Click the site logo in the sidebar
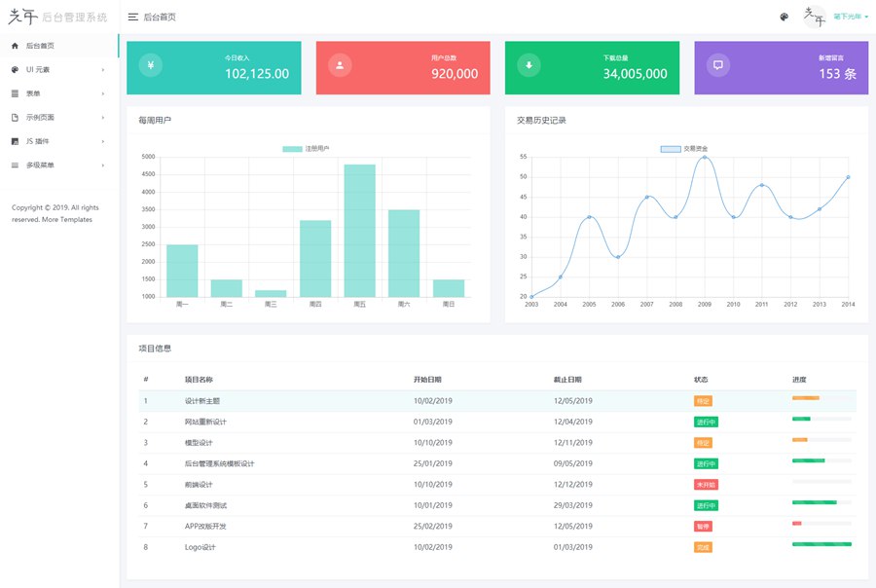 (x=57, y=17)
